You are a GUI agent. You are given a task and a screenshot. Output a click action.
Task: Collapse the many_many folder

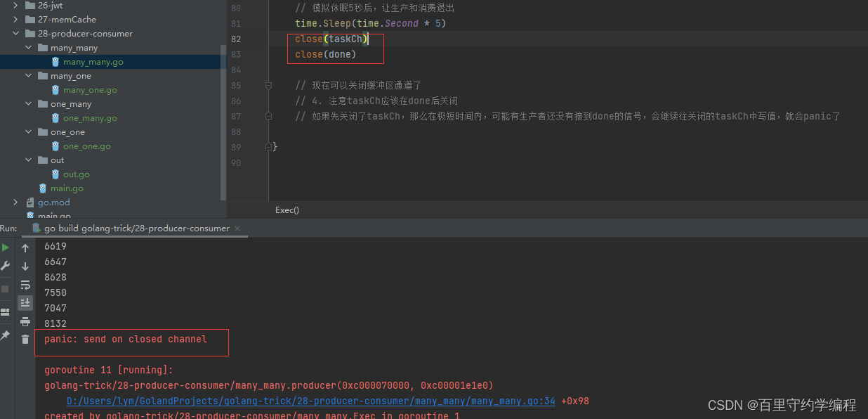pyautogui.click(x=29, y=47)
